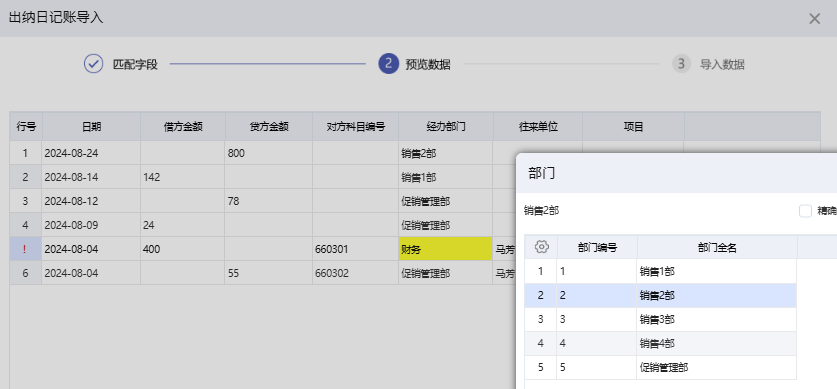
Task: Select 促销管理部 in the department popup list
Action: (x=660, y=368)
